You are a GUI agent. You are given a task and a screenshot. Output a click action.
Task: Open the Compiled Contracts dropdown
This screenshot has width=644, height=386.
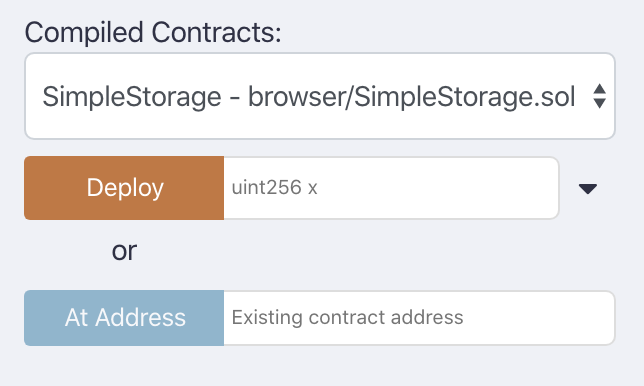click(x=320, y=96)
